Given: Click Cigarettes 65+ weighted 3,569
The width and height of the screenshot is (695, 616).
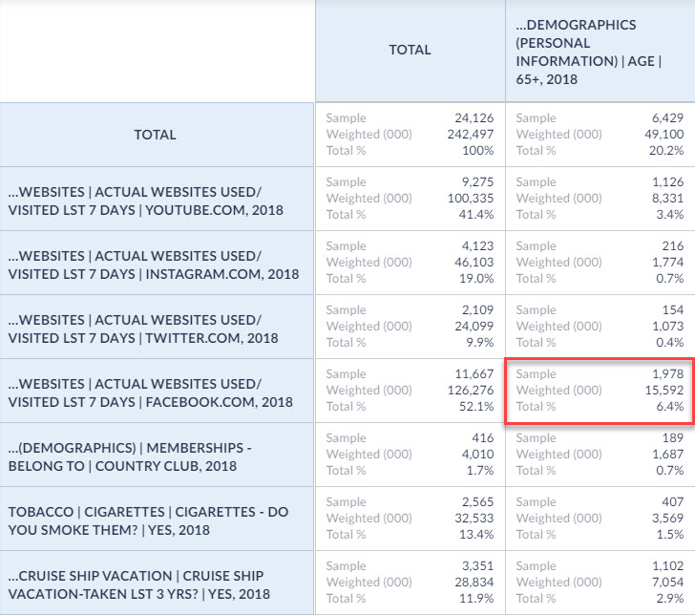Looking at the screenshot, I should 667,518.
